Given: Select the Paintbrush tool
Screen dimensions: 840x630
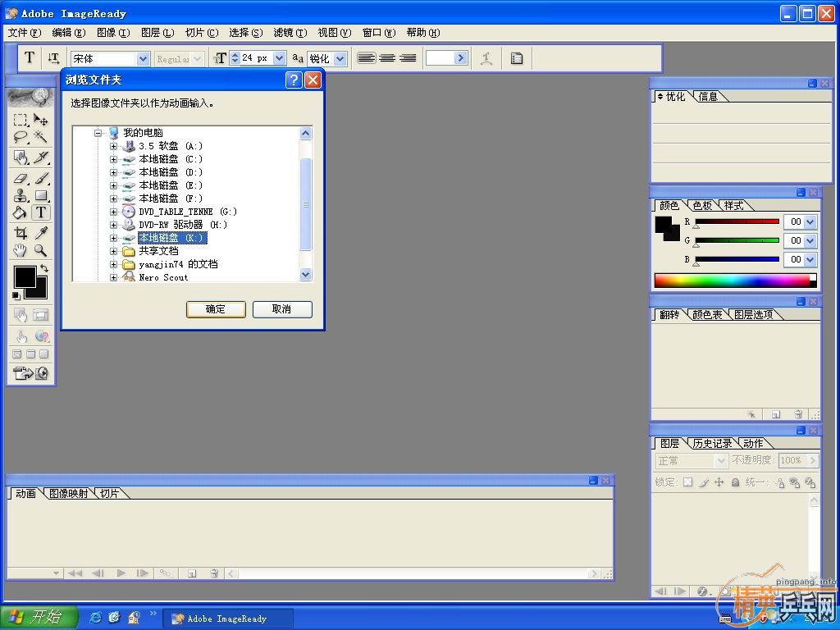Looking at the screenshot, I should point(41,178).
